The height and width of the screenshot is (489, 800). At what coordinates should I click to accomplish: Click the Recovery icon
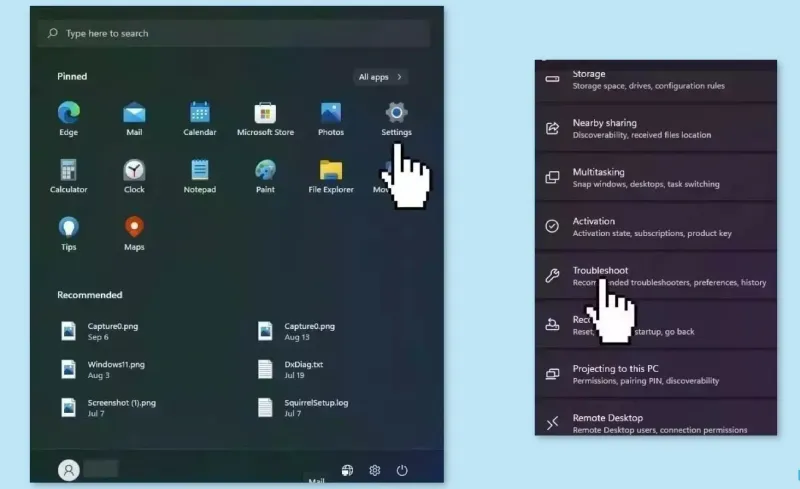552,324
